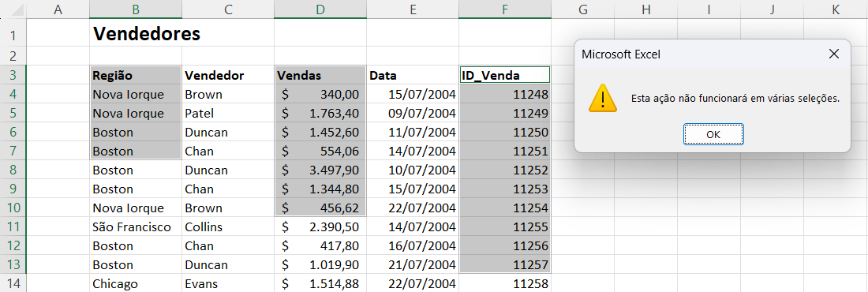Click the 21/07/2004 date cell
Screen dimensions: 868x292
413,264
